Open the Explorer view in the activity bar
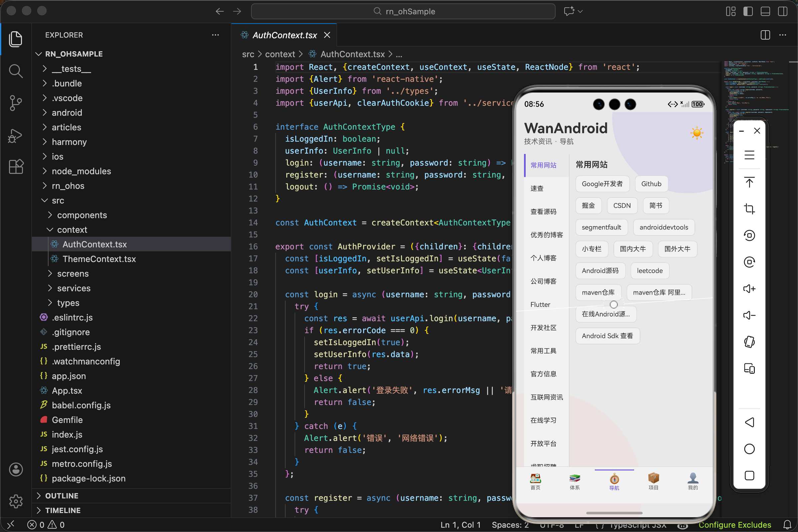The image size is (798, 532). click(x=16, y=39)
